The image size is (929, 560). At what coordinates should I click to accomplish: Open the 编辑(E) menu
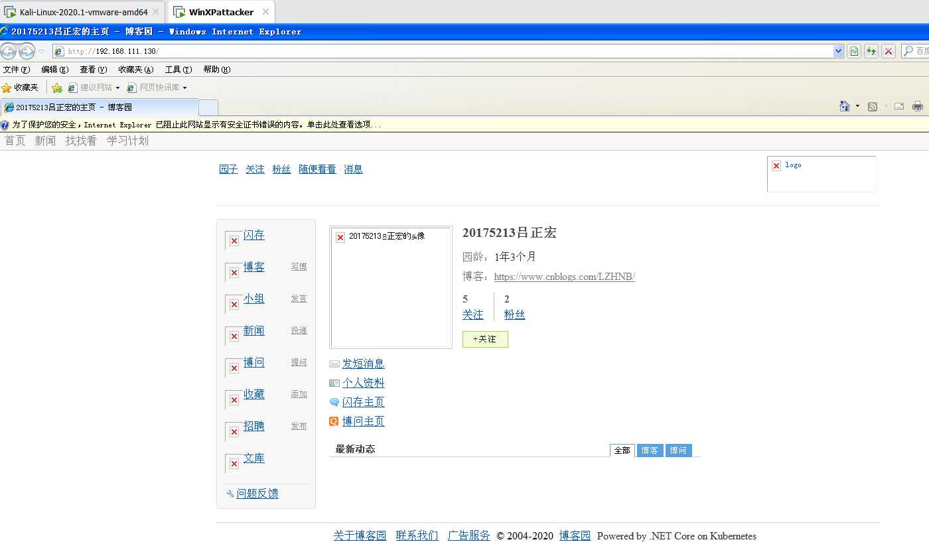coord(55,70)
